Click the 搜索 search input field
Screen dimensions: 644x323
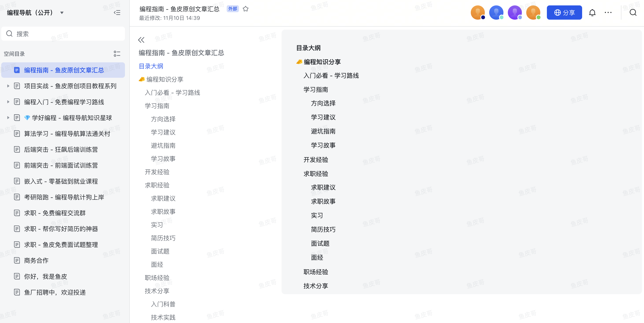(x=63, y=34)
